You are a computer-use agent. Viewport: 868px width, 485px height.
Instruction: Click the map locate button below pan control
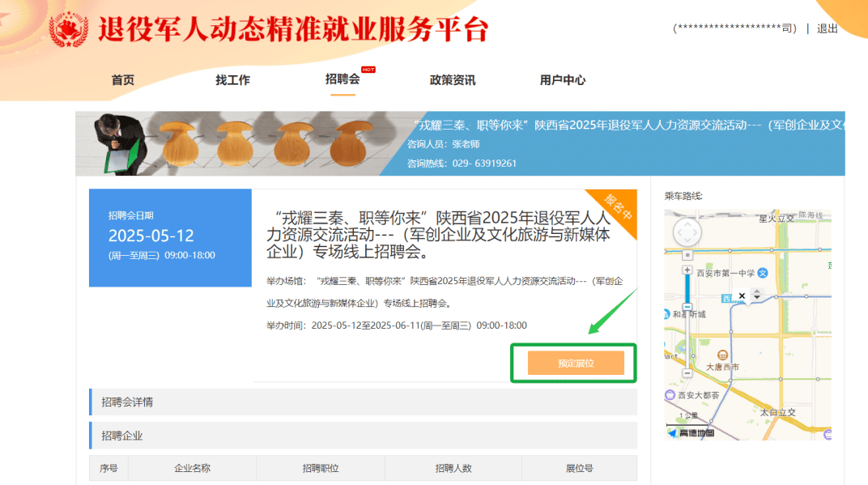[687, 255]
